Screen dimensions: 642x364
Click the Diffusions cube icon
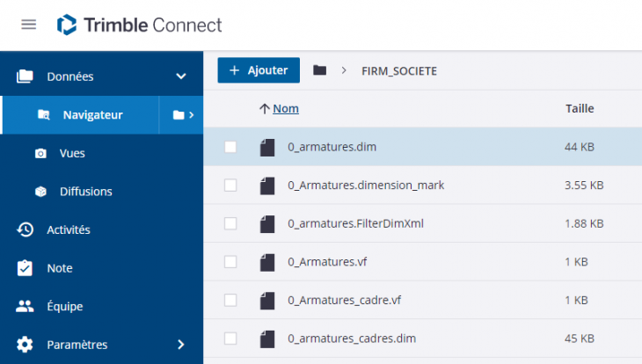click(40, 192)
